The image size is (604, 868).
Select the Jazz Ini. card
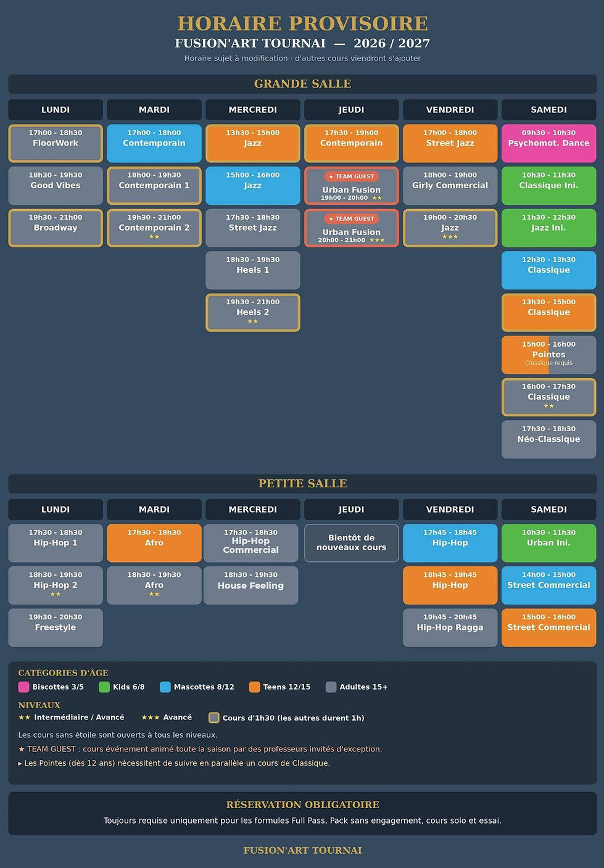pyautogui.click(x=549, y=228)
